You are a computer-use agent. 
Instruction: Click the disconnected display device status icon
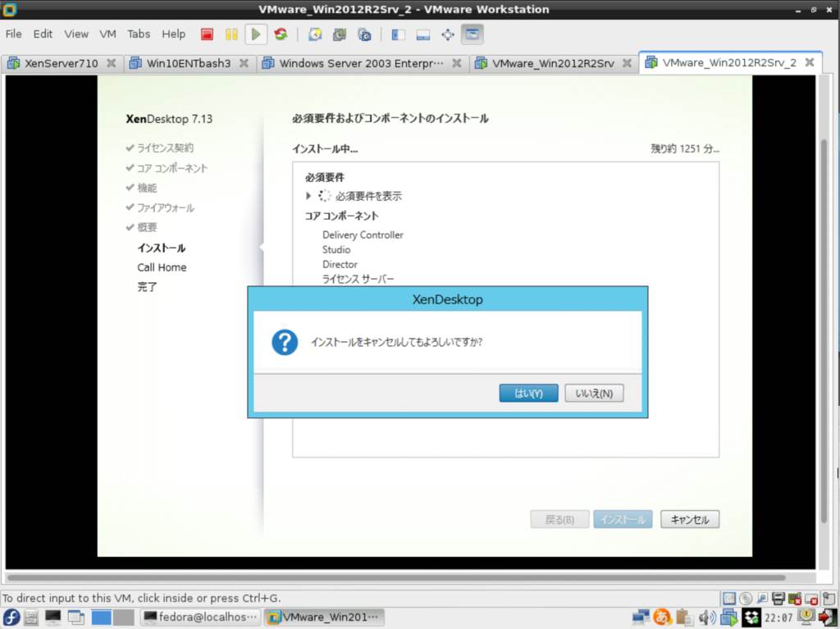[811, 598]
